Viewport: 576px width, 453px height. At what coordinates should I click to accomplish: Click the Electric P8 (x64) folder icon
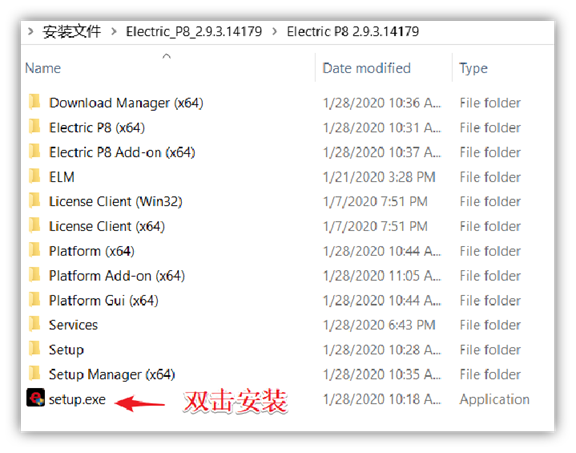point(35,126)
